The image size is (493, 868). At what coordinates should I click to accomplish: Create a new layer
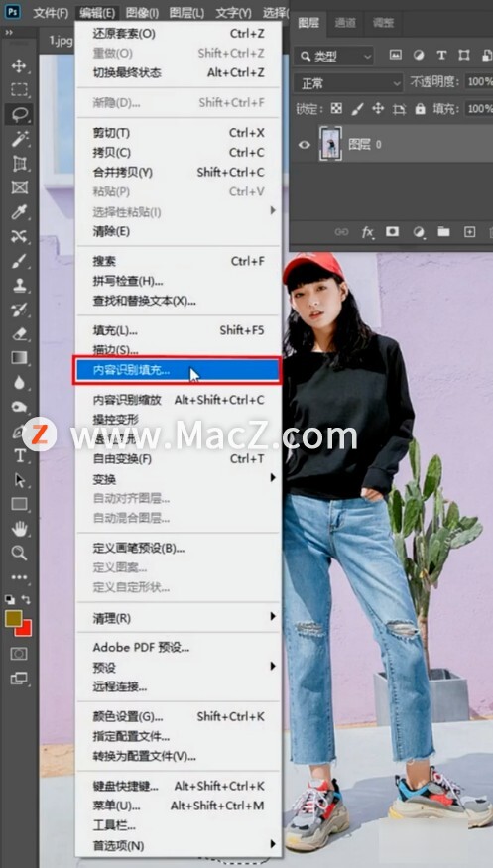469,232
